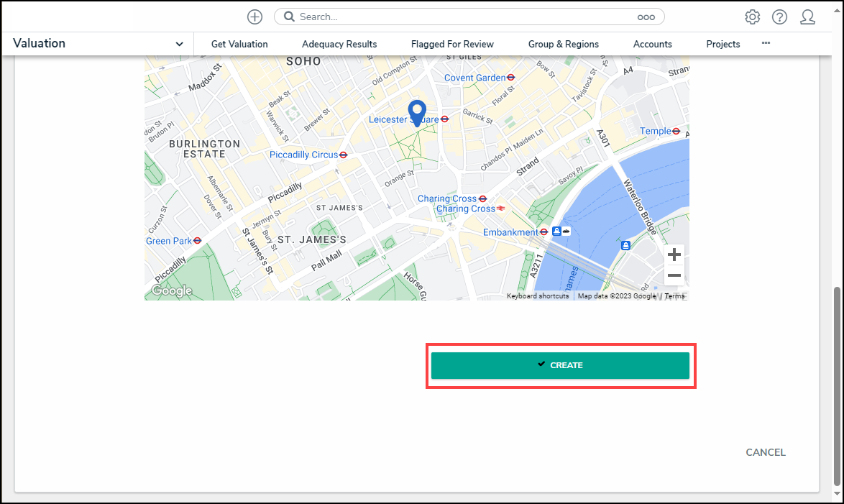Click the Waterloo Bridge label on map
844x504 pixels.
pos(639,207)
